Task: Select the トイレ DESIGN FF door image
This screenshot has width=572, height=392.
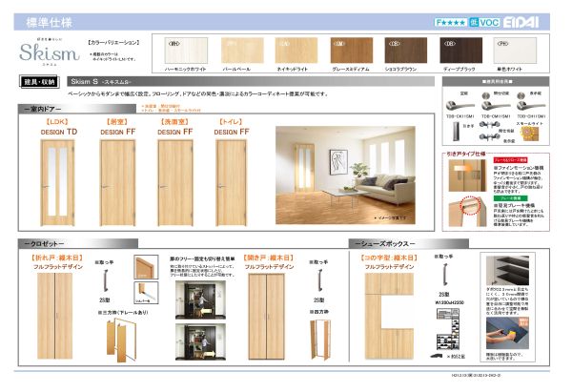Action: click(232, 183)
